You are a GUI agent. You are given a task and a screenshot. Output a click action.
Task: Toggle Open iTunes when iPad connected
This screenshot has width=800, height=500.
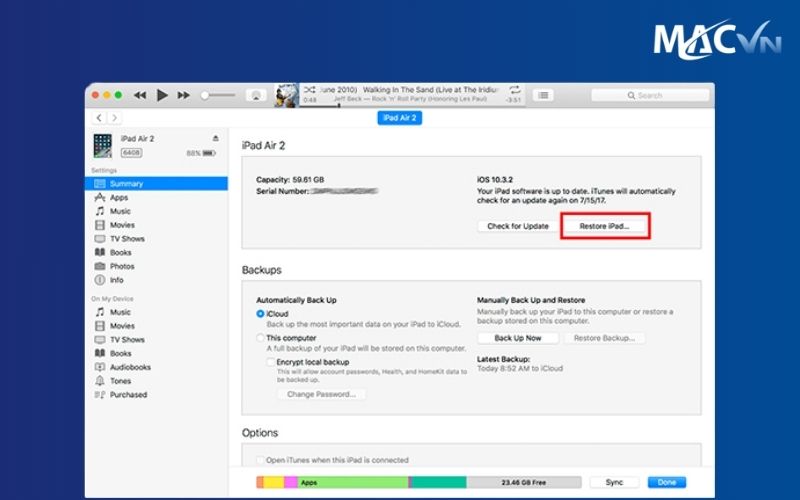(x=260, y=460)
